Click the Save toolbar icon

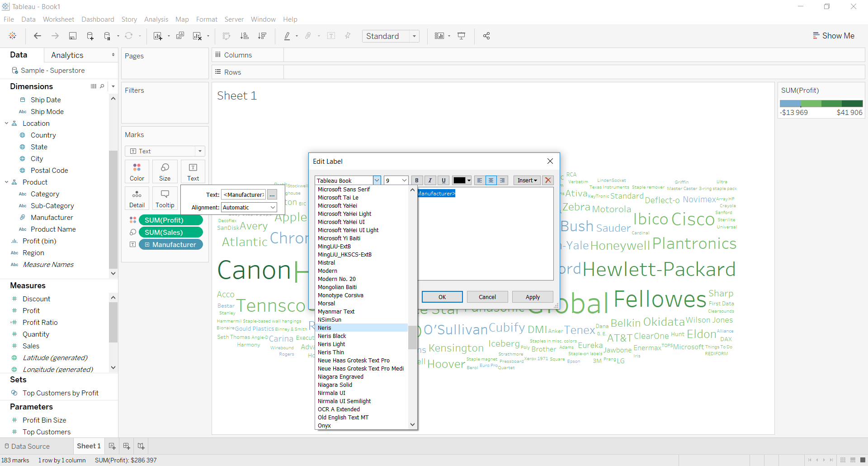72,36
